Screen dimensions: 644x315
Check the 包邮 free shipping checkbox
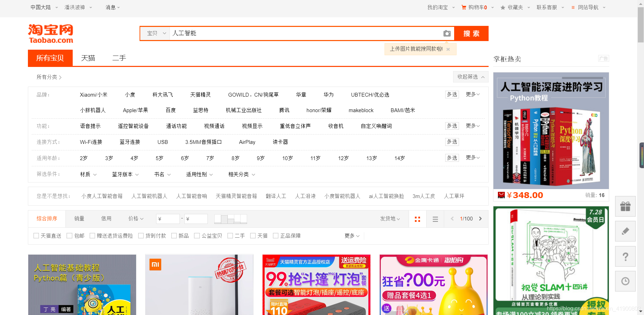point(70,236)
